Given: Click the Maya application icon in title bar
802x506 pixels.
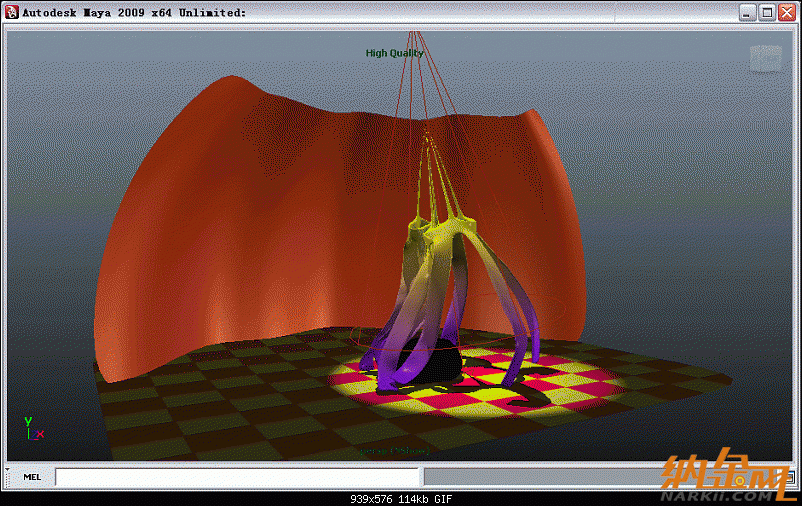Looking at the screenshot, I should pyautogui.click(x=12, y=12).
